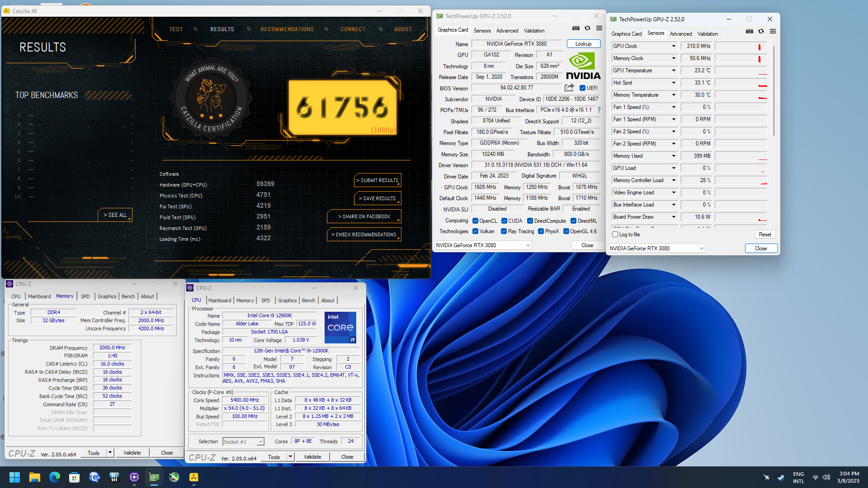Click the Catzilla certification badge
This screenshot has width=868, height=488.
coord(211,99)
